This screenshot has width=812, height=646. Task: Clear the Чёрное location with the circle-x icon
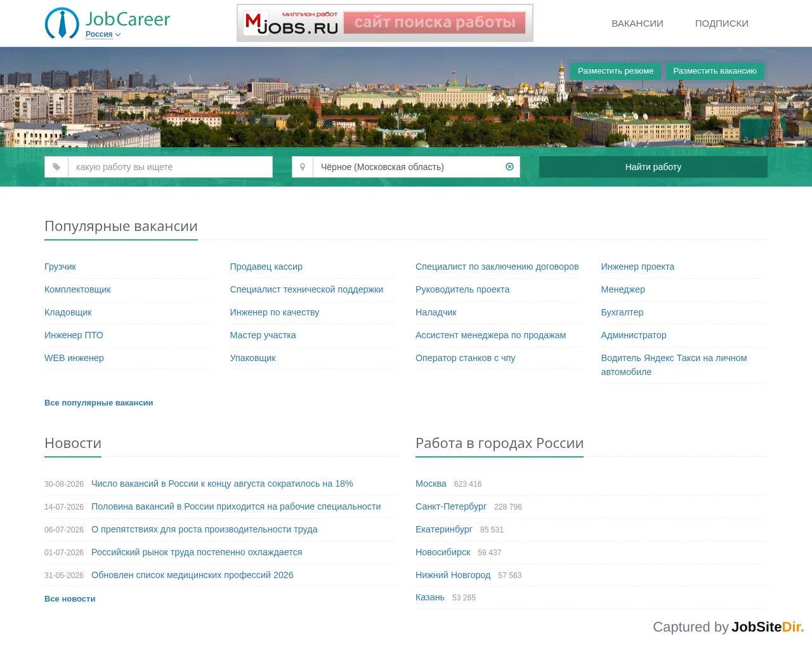pos(509,167)
